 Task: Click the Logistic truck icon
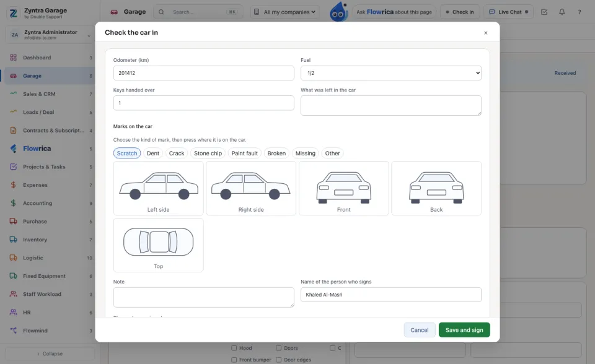(13, 258)
